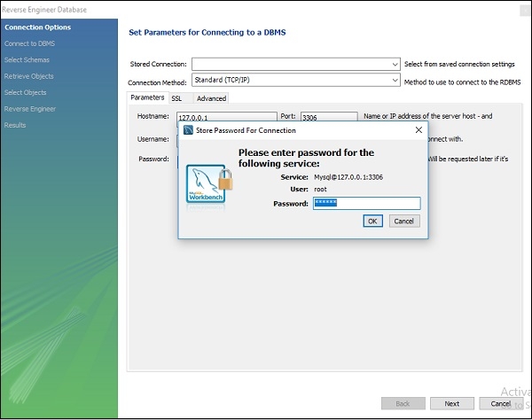Click Next in the wizard
532x420 pixels.
pyautogui.click(x=452, y=403)
